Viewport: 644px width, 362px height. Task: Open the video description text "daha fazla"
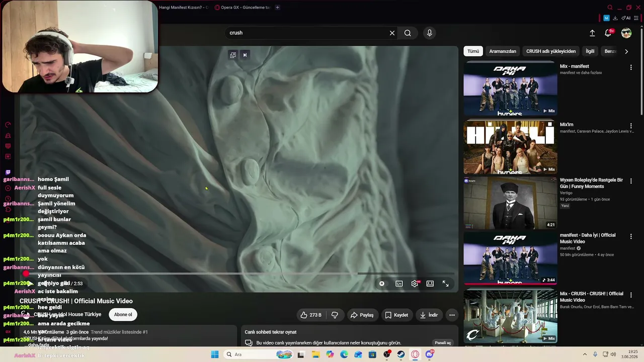click(38, 345)
